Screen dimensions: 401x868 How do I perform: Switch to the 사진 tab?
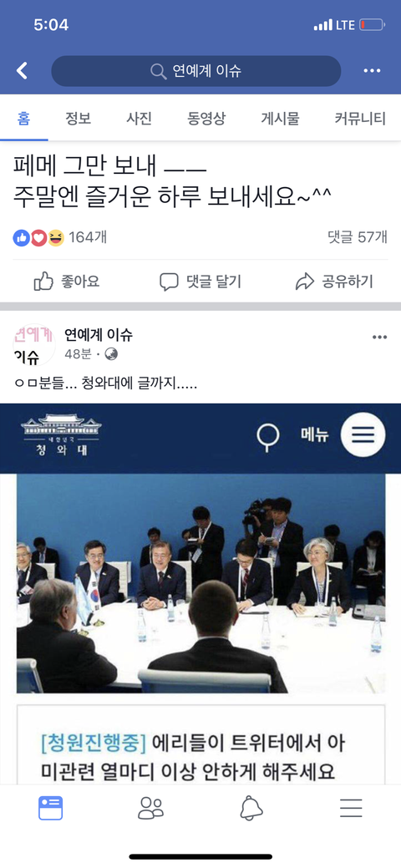139,118
